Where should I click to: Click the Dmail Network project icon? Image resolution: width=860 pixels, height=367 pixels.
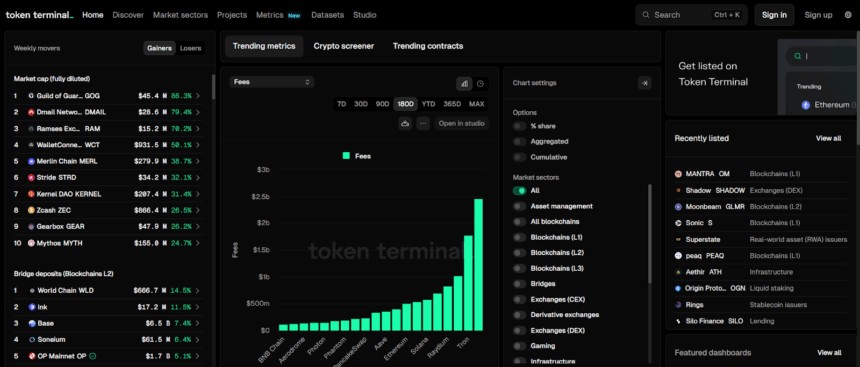coord(31,112)
